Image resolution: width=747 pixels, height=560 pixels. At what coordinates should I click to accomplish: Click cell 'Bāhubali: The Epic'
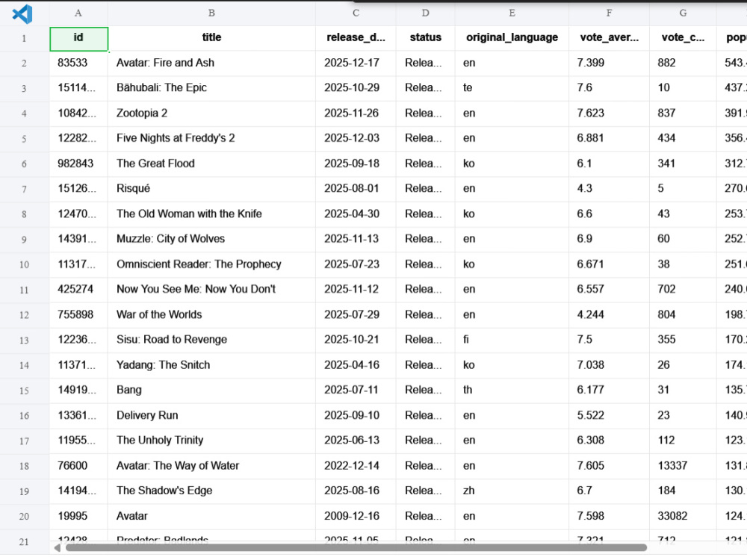coord(211,88)
